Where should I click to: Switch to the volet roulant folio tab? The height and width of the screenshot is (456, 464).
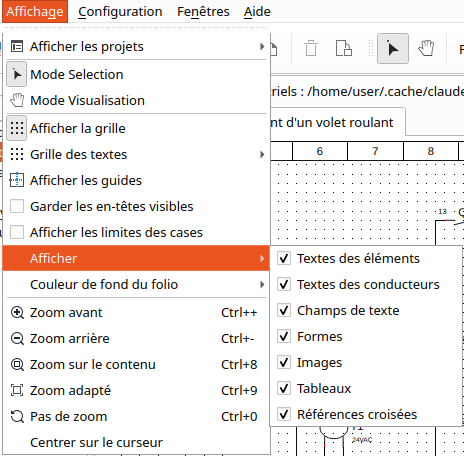337,122
